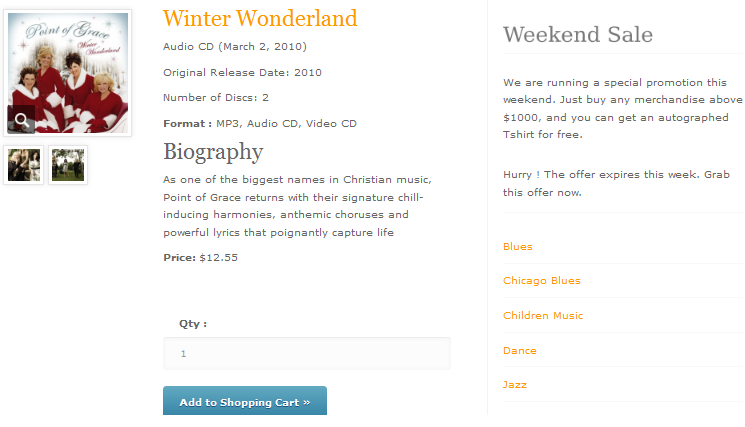Select the second small outdoor group thumbnail

(x=68, y=165)
